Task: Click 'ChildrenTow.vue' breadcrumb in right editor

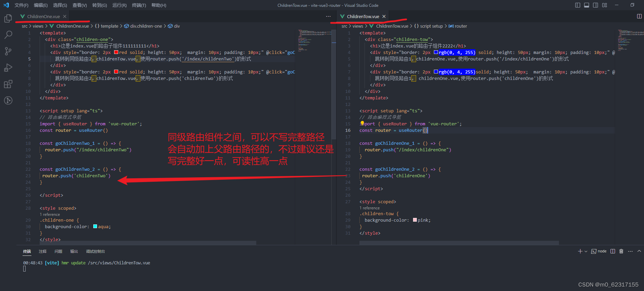Action: tap(392, 26)
